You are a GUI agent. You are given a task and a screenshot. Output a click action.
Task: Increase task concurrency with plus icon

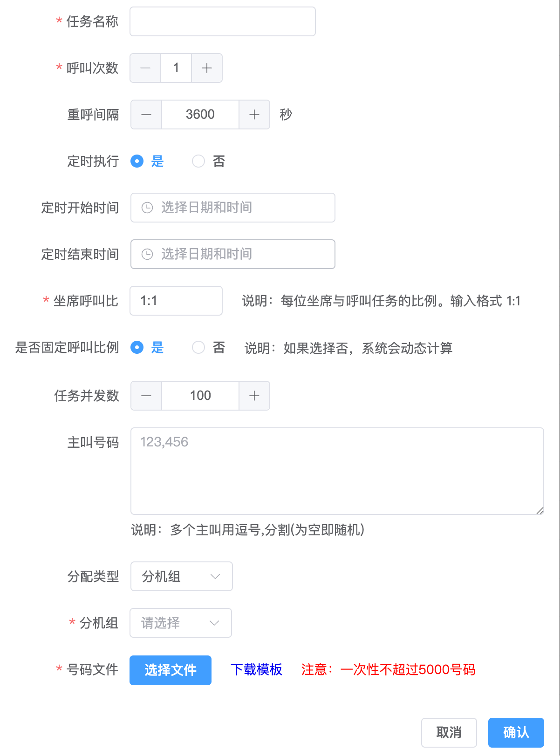click(254, 396)
